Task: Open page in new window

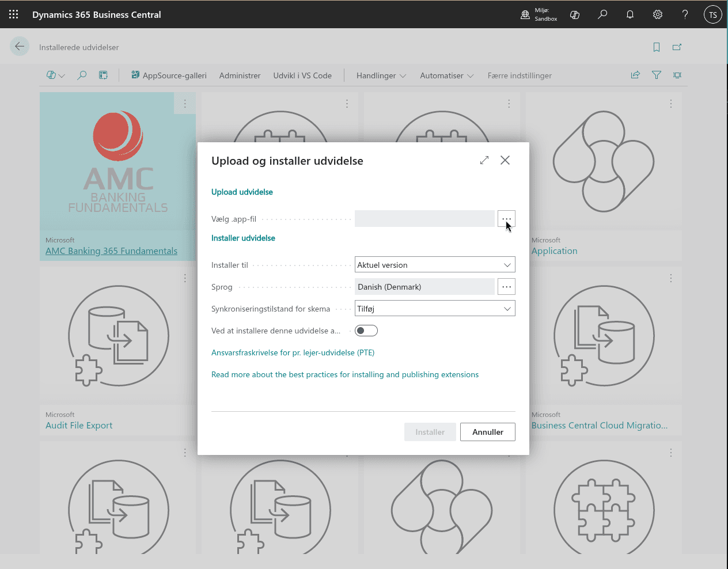Action: 677,47
